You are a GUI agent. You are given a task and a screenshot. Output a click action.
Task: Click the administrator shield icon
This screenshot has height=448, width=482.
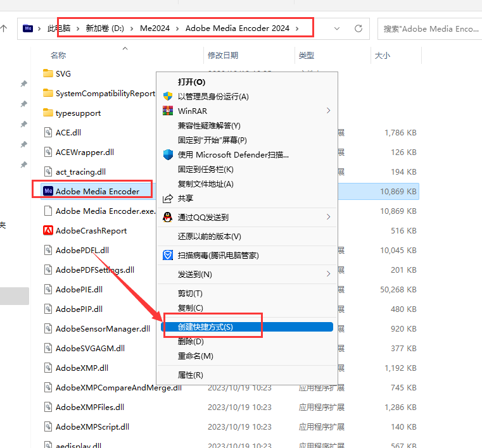pyautogui.click(x=168, y=96)
